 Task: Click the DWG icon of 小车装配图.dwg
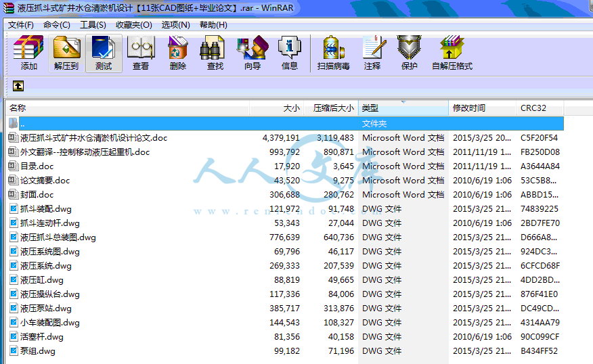(14, 323)
